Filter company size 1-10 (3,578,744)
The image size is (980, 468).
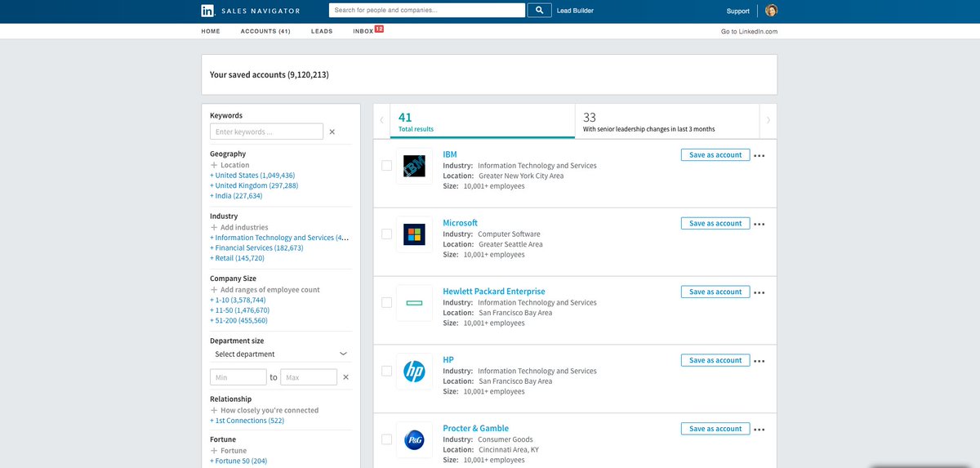coord(238,300)
